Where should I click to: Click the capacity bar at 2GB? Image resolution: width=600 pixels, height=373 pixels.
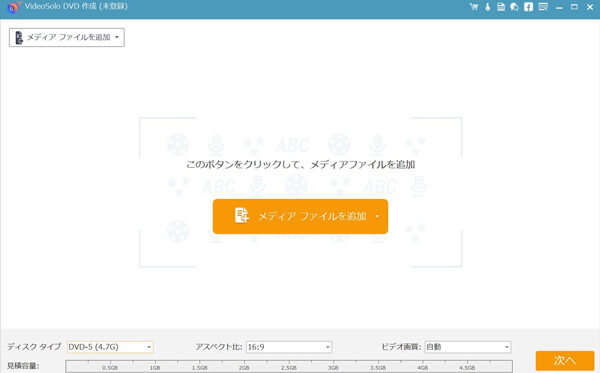[244, 366]
